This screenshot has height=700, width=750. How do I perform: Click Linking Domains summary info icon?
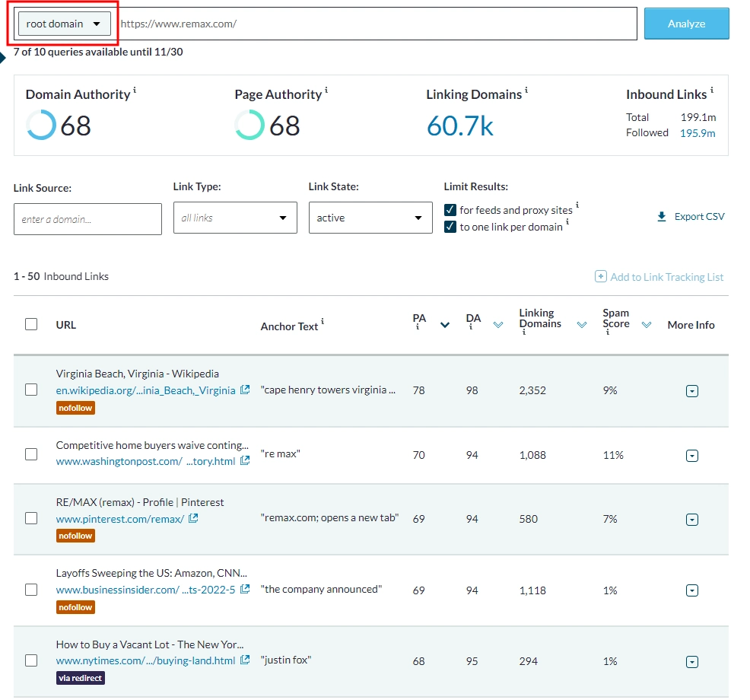click(526, 90)
